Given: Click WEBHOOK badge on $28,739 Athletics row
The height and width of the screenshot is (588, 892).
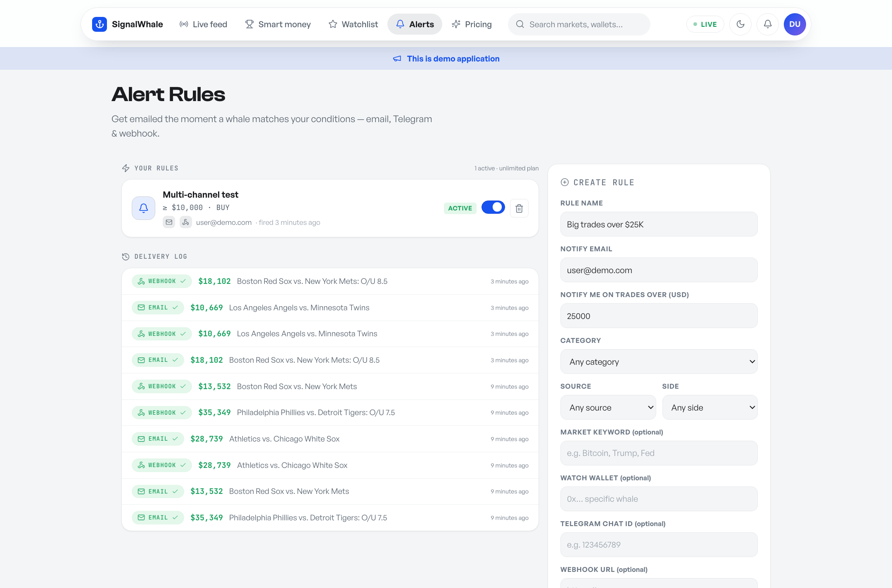Looking at the screenshot, I should tap(162, 465).
